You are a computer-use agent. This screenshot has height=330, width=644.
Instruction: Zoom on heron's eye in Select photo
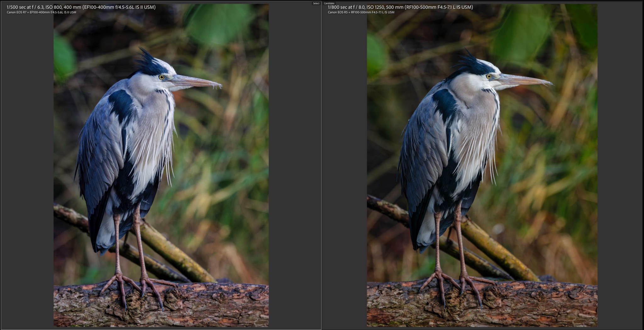click(162, 77)
